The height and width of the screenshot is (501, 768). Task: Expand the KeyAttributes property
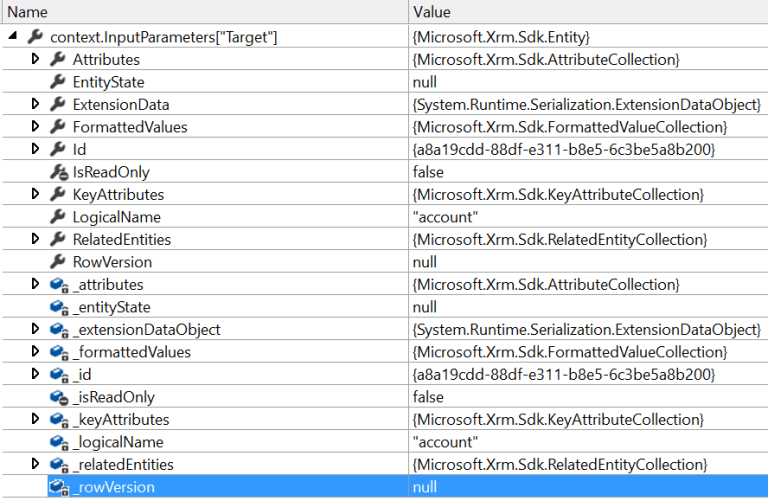point(35,194)
